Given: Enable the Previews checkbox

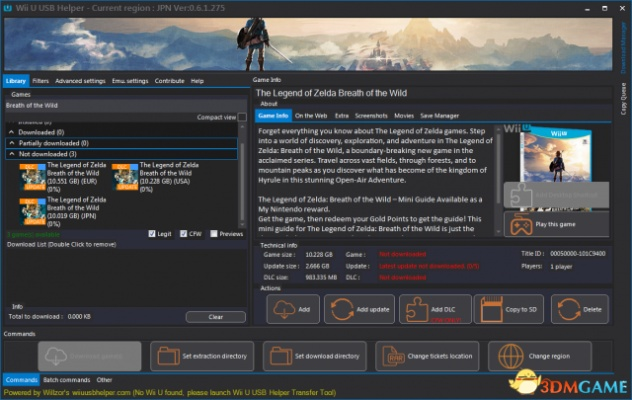Looking at the screenshot, I should tap(214, 233).
